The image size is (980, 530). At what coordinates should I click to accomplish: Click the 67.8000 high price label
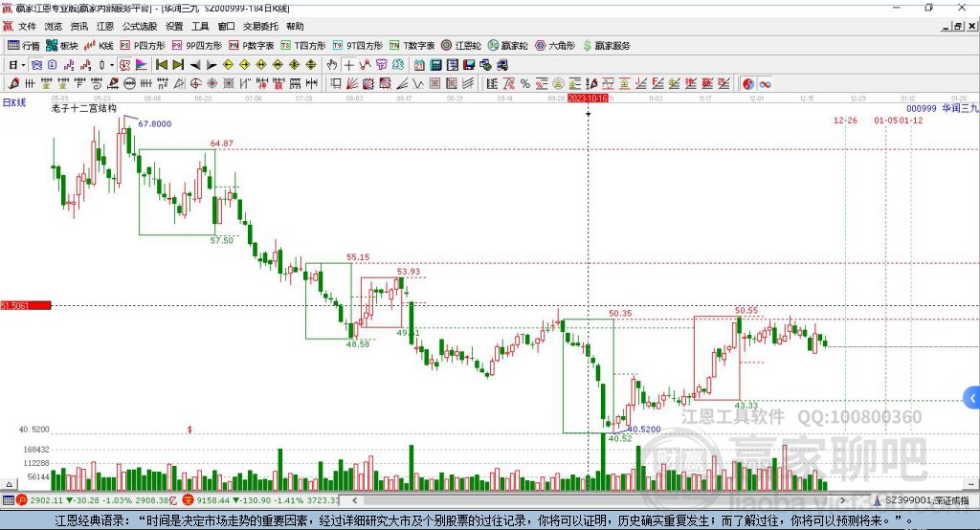(x=154, y=123)
